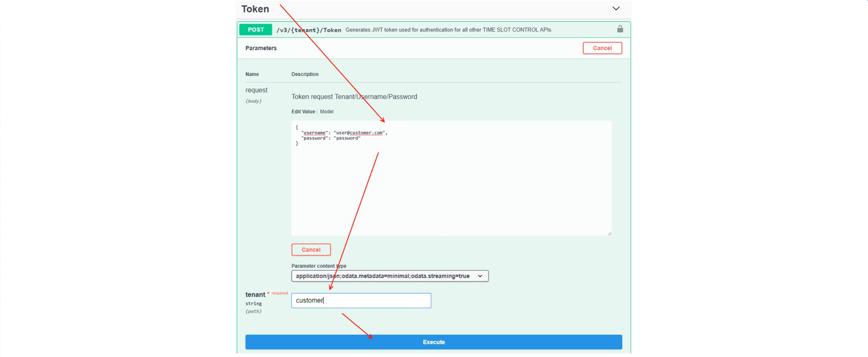Place cursor on password line in JSON

330,138
